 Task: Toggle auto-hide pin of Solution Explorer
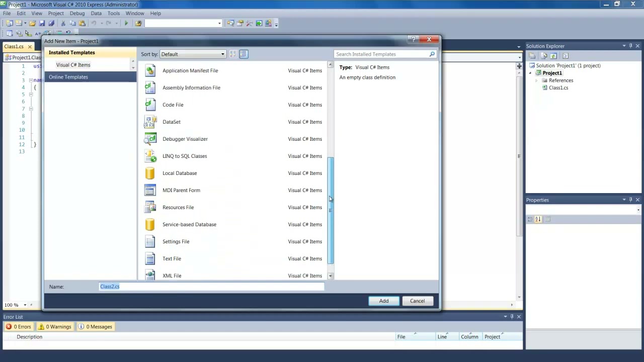click(x=630, y=46)
